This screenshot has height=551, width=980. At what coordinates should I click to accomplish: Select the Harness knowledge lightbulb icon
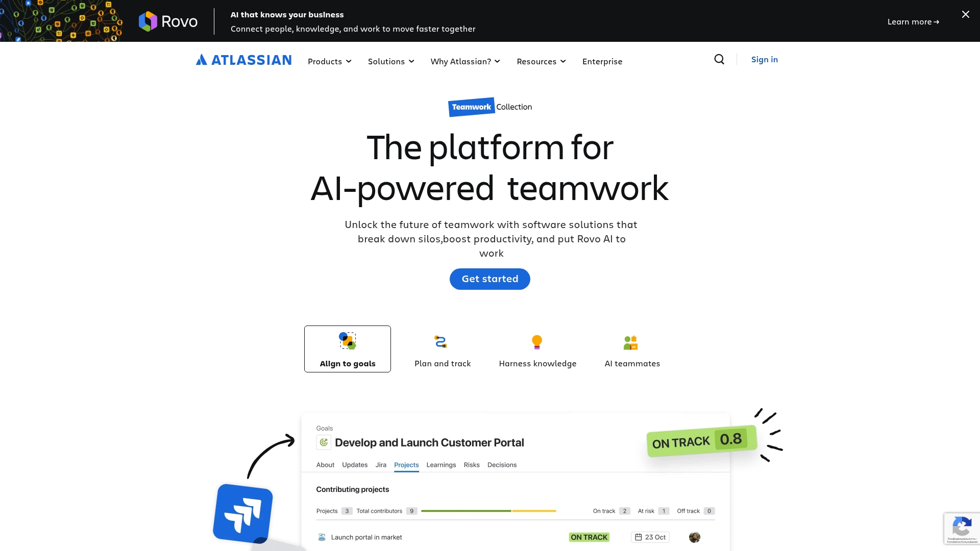click(x=537, y=342)
